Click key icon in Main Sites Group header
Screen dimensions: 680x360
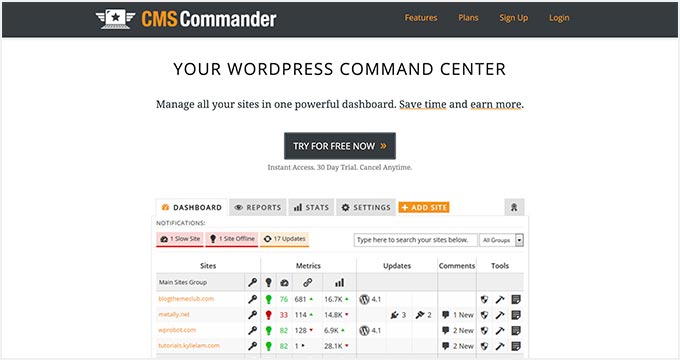pos(252,283)
